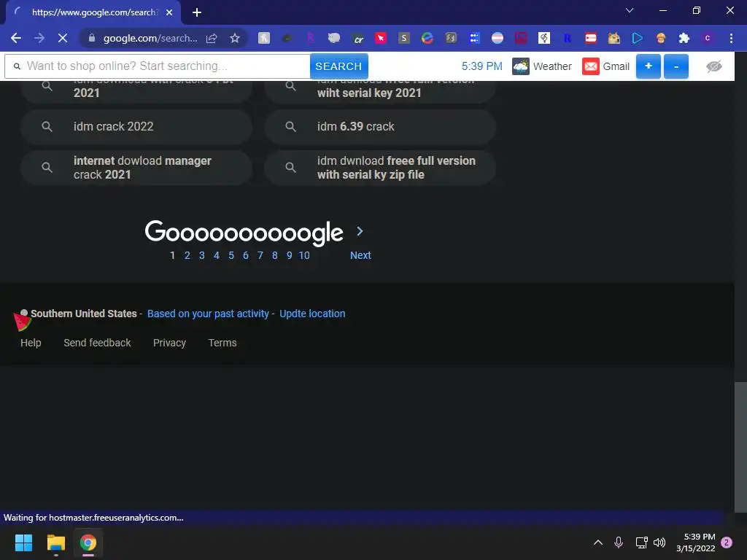Screen dimensions: 747x560
Task: Click the Weather toolbar icon
Action: [521, 66]
